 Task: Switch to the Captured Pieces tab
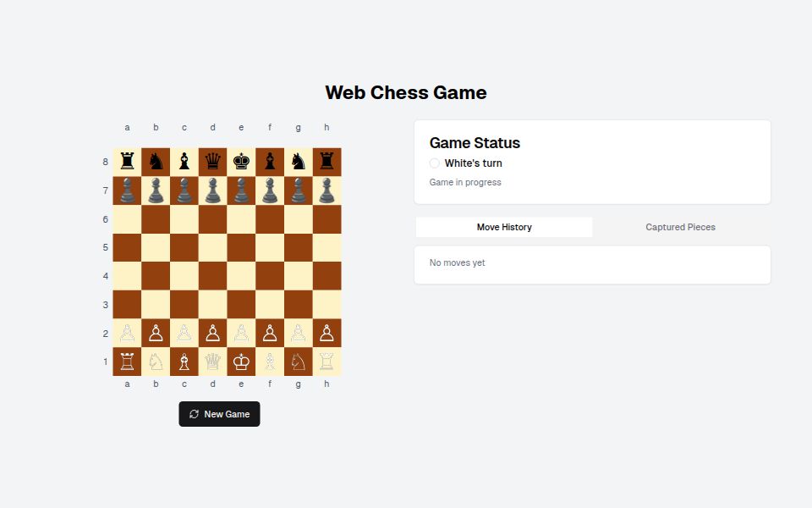680,227
